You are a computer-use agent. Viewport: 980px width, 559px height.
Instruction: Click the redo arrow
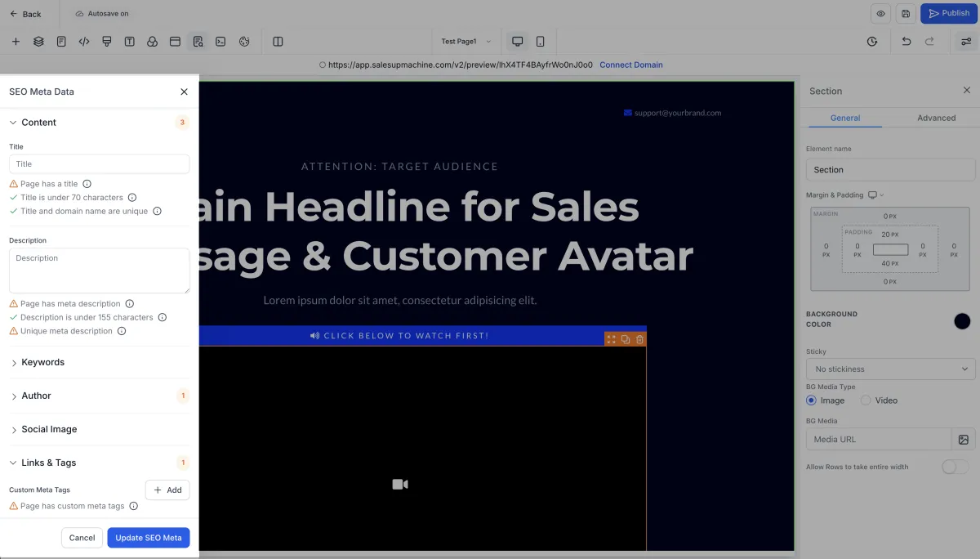pyautogui.click(x=929, y=41)
